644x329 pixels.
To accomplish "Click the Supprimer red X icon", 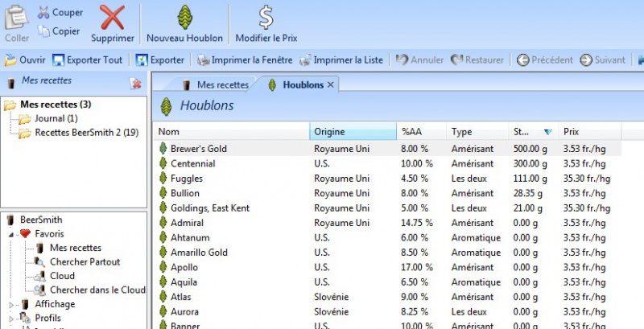I will pos(112,18).
